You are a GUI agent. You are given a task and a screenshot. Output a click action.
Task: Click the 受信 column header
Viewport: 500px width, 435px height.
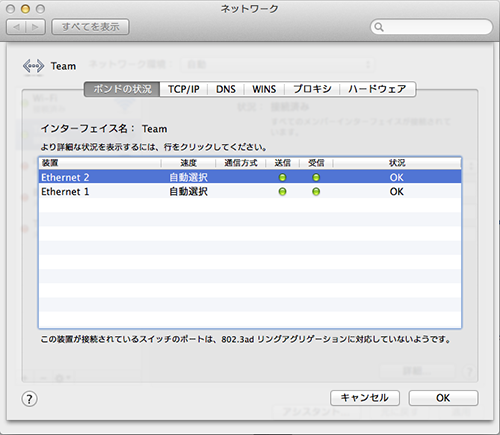click(316, 163)
